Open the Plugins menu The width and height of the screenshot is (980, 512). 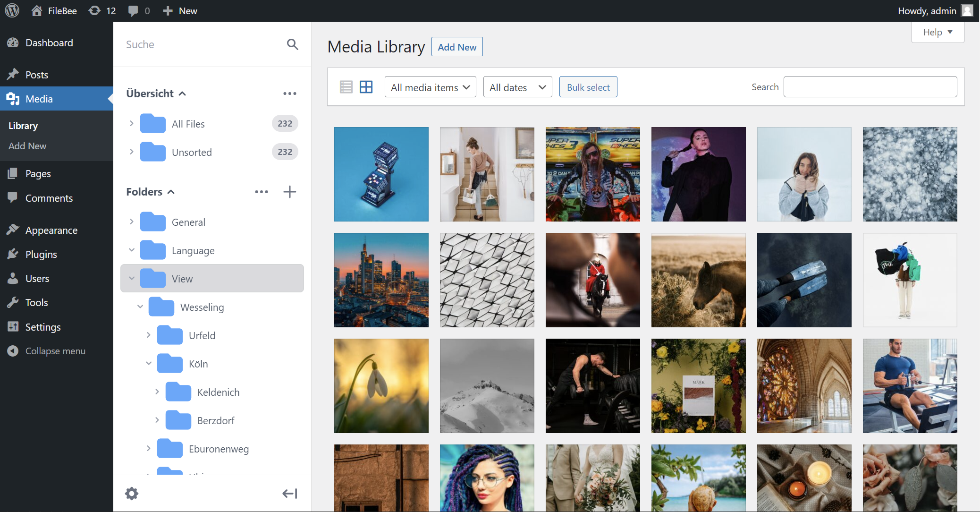pos(41,255)
